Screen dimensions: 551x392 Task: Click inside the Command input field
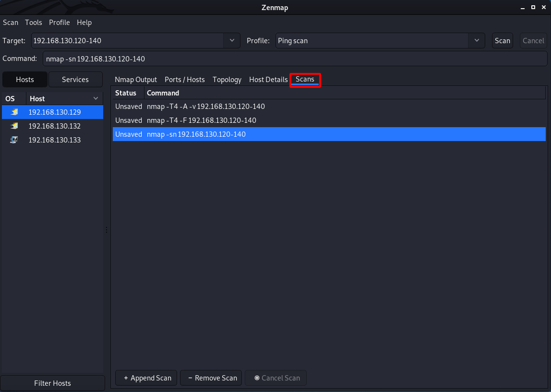(295, 59)
